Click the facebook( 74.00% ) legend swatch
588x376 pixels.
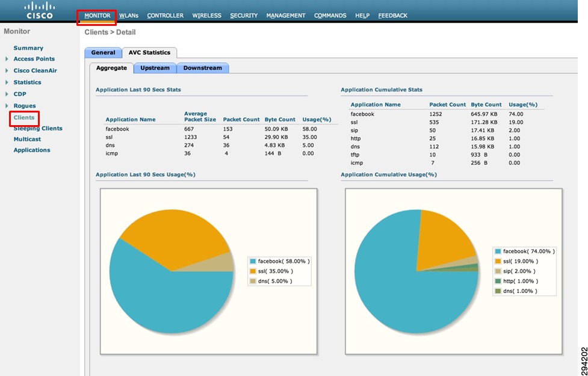point(498,251)
